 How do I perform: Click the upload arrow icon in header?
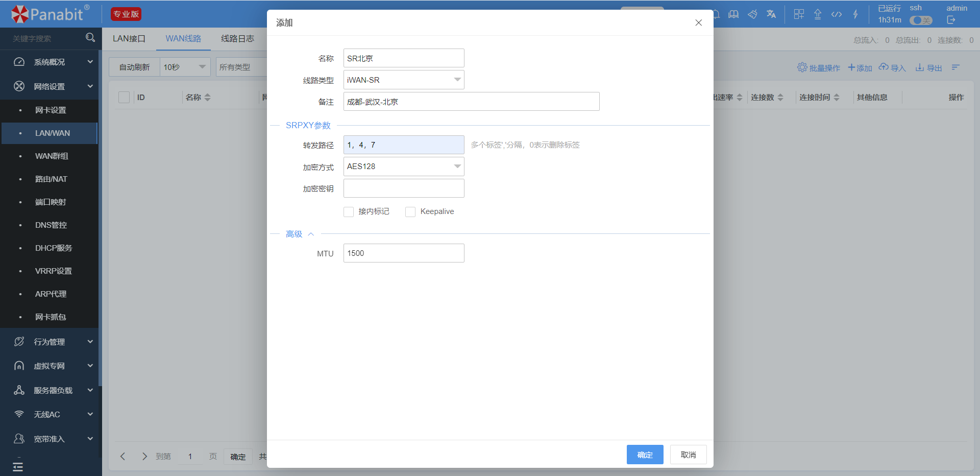[x=818, y=14]
